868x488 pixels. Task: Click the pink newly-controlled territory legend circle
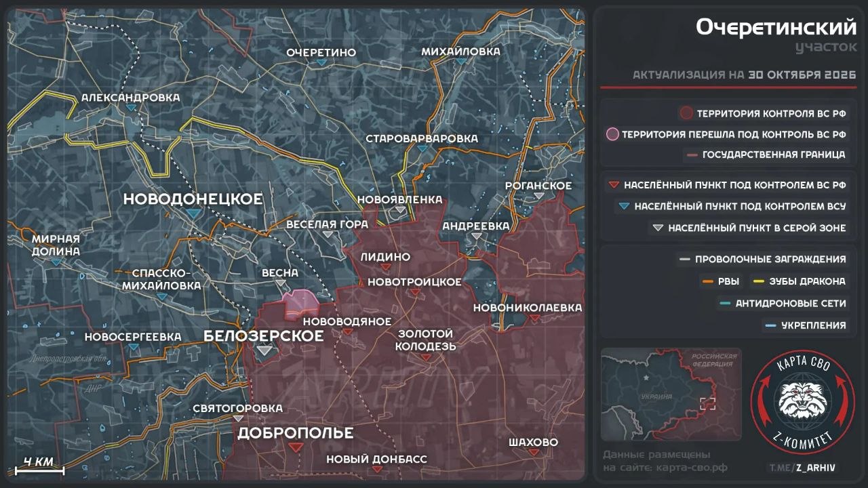[x=612, y=134]
